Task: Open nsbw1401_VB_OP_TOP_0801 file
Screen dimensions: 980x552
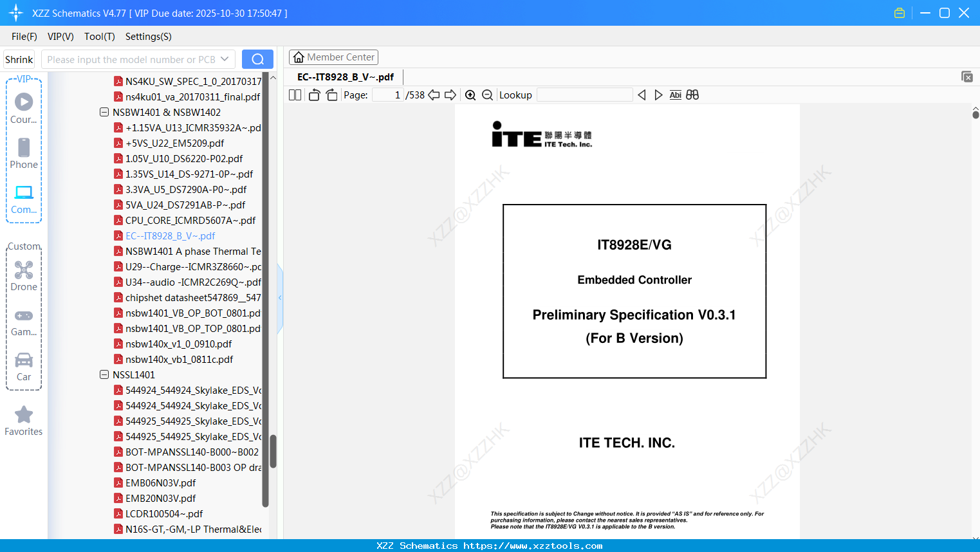Action: point(194,328)
